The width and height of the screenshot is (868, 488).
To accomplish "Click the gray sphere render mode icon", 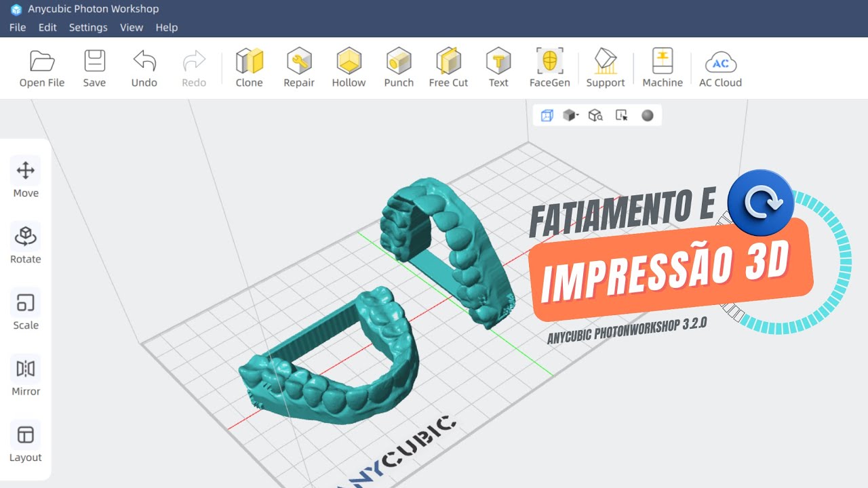I will (648, 115).
